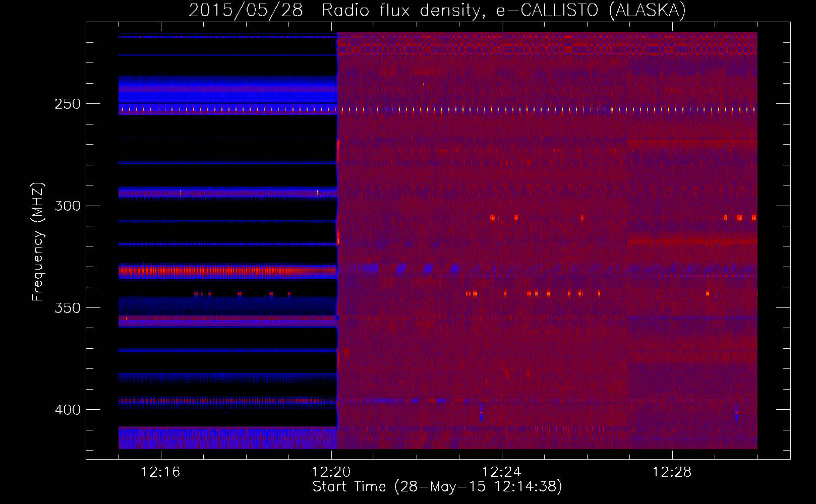The image size is (816, 504).
Task: Click the 'Start Time (28-May-15 12:14:38)' axis label
Action: pyautogui.click(x=437, y=487)
